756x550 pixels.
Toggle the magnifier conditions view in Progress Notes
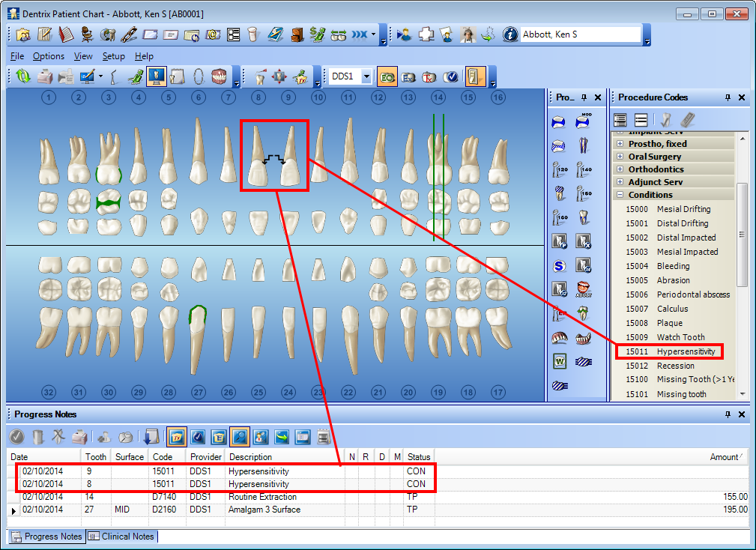240,437
